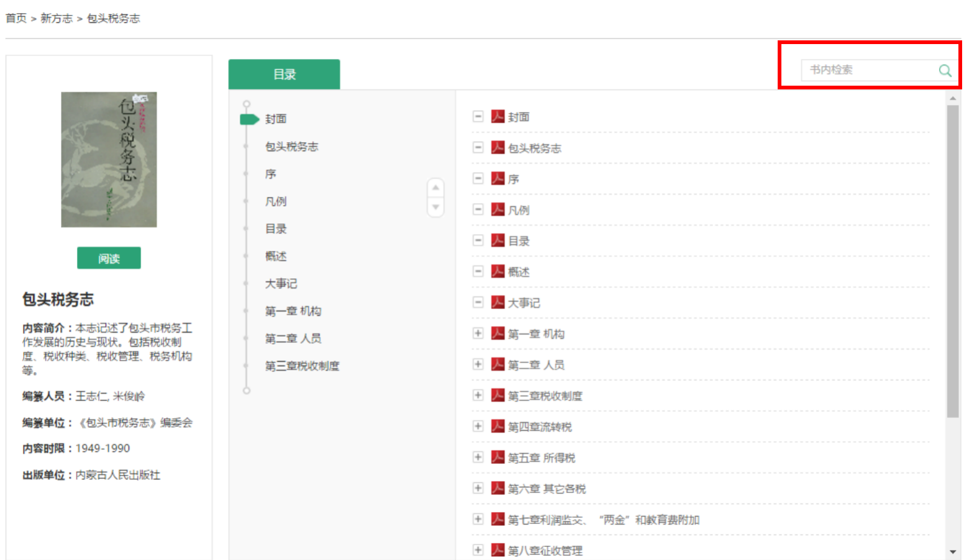Viewport: 964px width, 560px height.
Task: Select 第三章税收制度 in the left chapter list
Action: 302,366
